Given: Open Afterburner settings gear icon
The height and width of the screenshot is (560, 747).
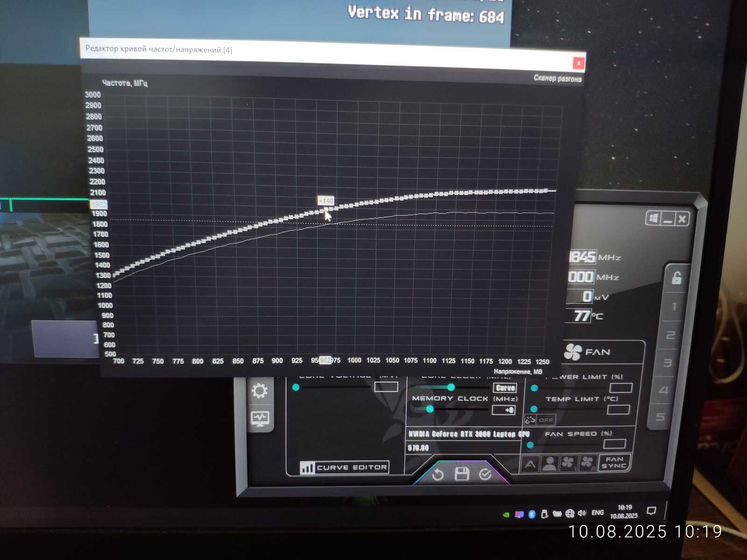Looking at the screenshot, I should coord(260,391).
